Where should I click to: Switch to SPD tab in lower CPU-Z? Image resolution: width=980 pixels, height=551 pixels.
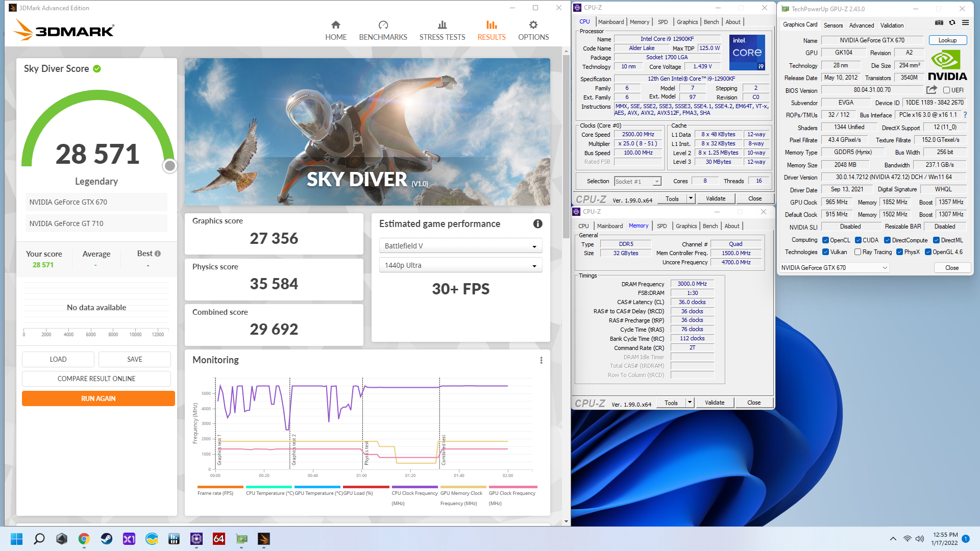pos(661,226)
